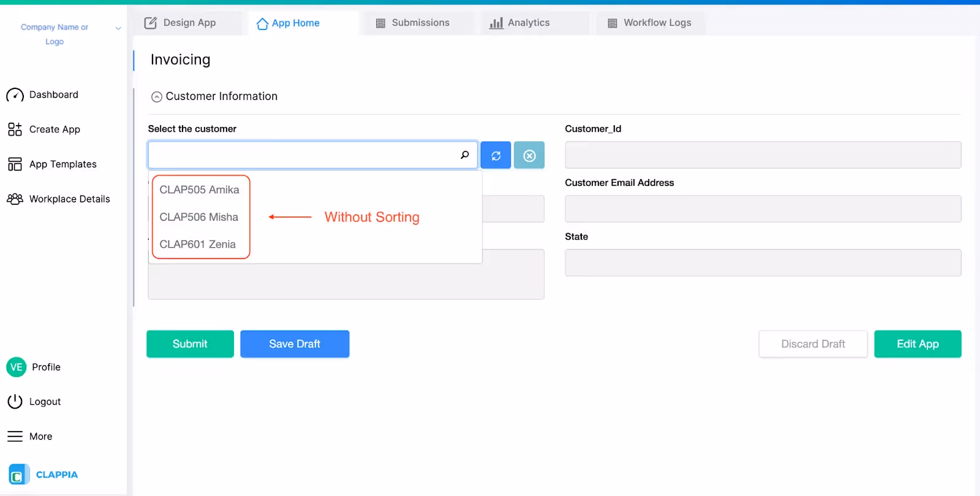
Task: Click the Dashboard gauge icon
Action: tap(15, 95)
